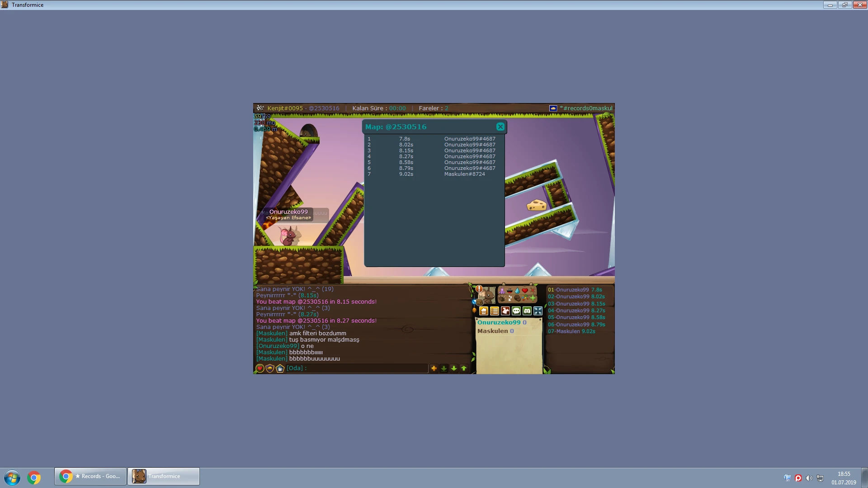Screen dimensions: 868x488
Task: Click the cry teardrop emote icon
Action: pos(517,291)
